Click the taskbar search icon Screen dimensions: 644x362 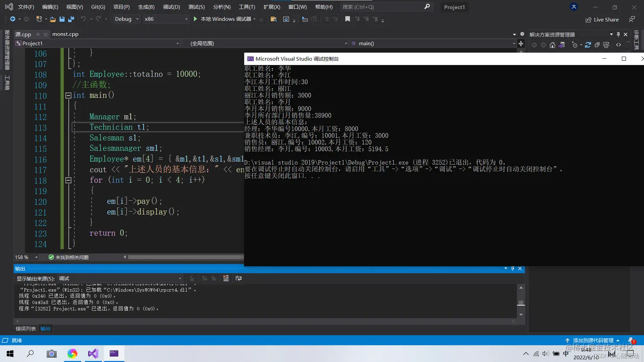[x=31, y=353]
